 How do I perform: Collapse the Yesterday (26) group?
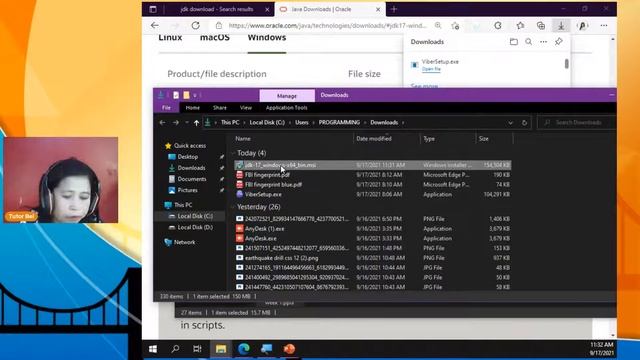pos(233,207)
